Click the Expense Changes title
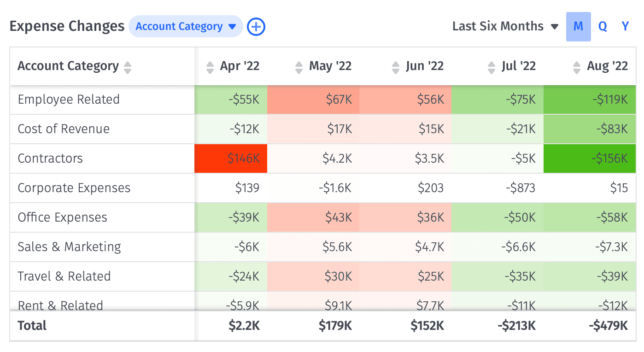The image size is (644, 352). pos(66,26)
